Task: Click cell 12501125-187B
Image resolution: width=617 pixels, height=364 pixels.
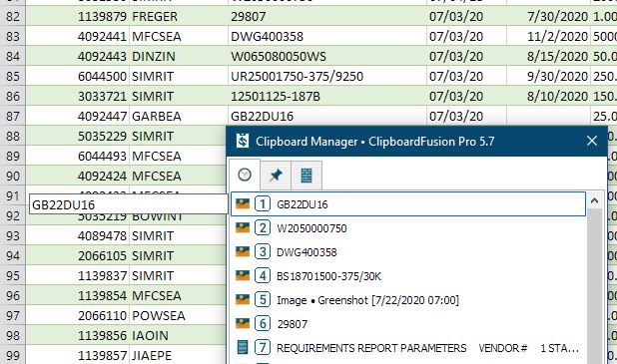Action: 327,97
